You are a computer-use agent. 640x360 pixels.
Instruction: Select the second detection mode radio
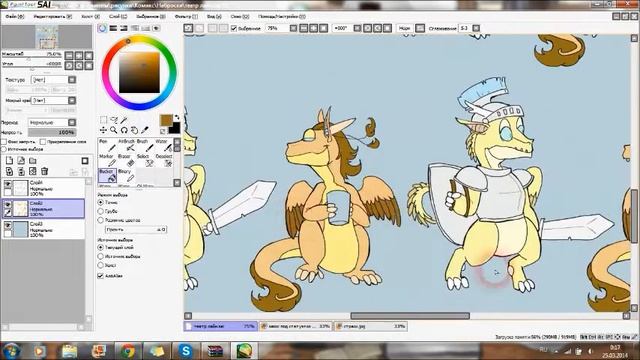100,211
